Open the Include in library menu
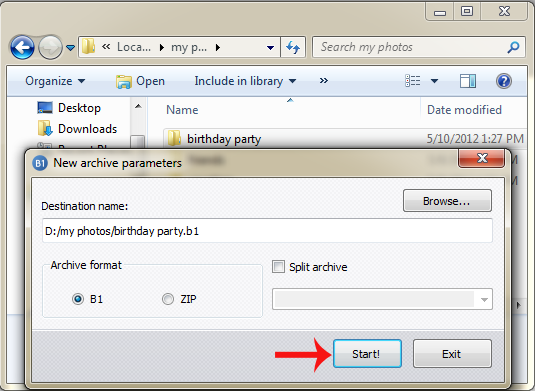Viewport: 535px width, 391px height. tap(245, 81)
